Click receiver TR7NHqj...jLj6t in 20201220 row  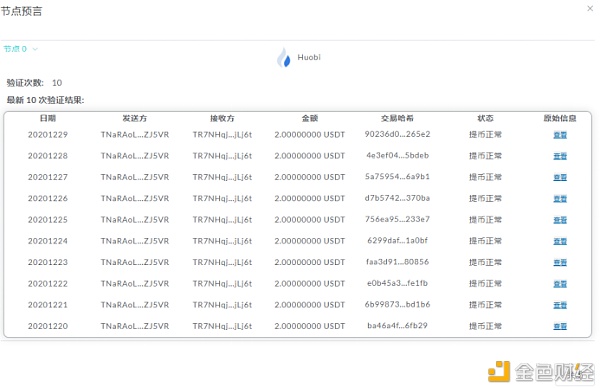coord(222,326)
